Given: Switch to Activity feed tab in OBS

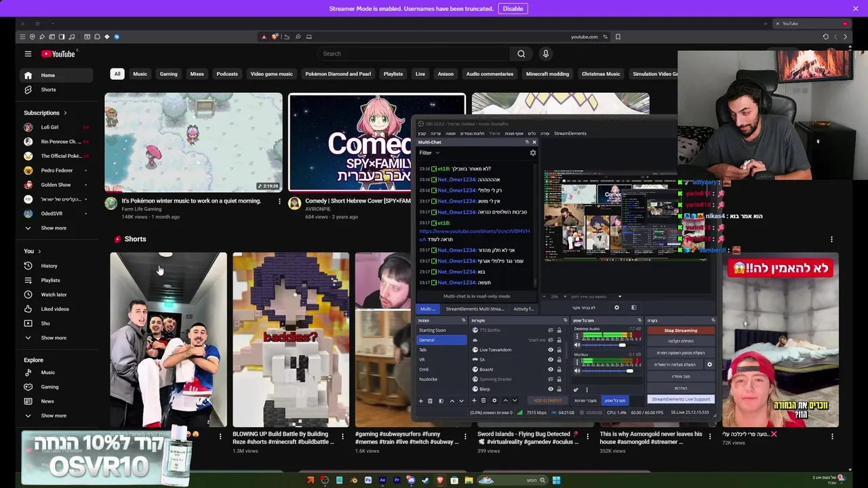Looking at the screenshot, I should pyautogui.click(x=523, y=309).
